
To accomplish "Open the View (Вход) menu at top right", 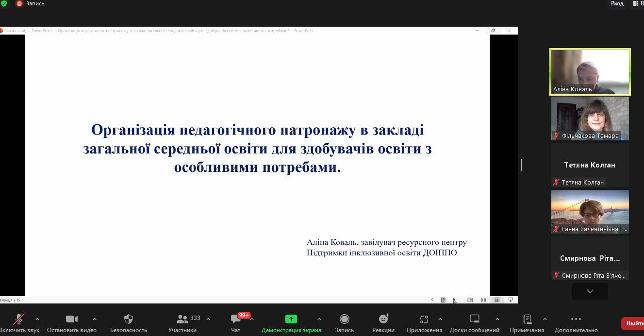I will click(x=617, y=3).
